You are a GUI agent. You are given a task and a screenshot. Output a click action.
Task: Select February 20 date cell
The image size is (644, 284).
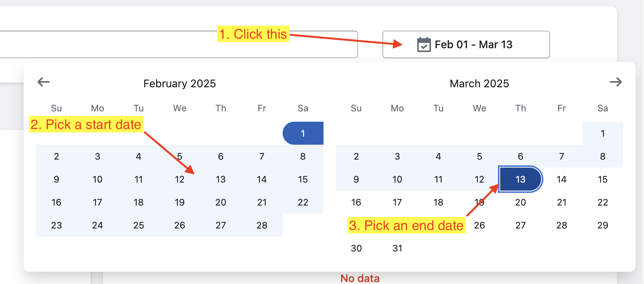point(221,202)
